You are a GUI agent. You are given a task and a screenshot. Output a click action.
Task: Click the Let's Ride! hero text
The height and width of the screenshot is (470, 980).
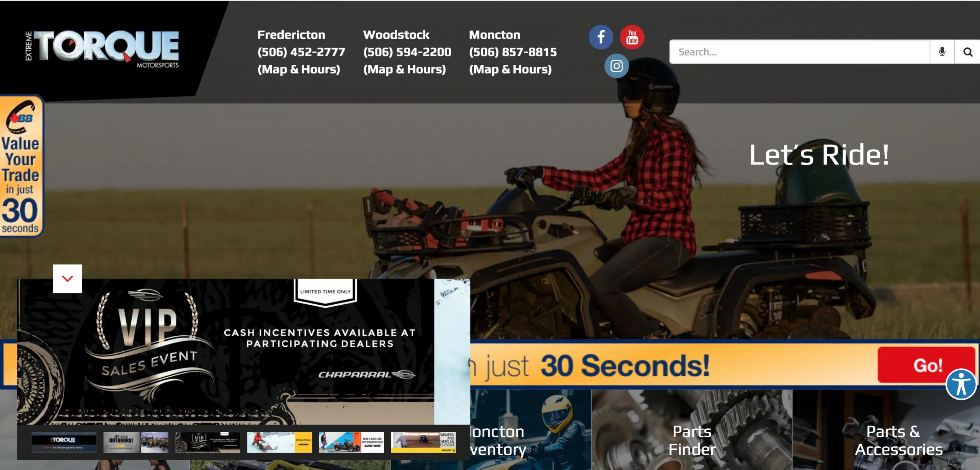[819, 155]
